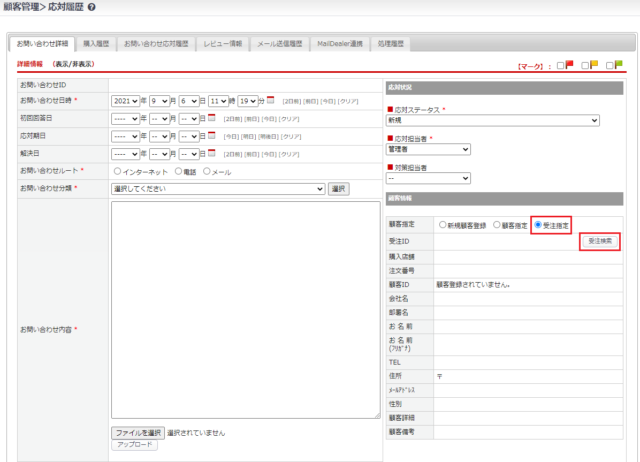Click inside the お問い合わせ内容 text area
640x462 pixels.
coord(243,310)
